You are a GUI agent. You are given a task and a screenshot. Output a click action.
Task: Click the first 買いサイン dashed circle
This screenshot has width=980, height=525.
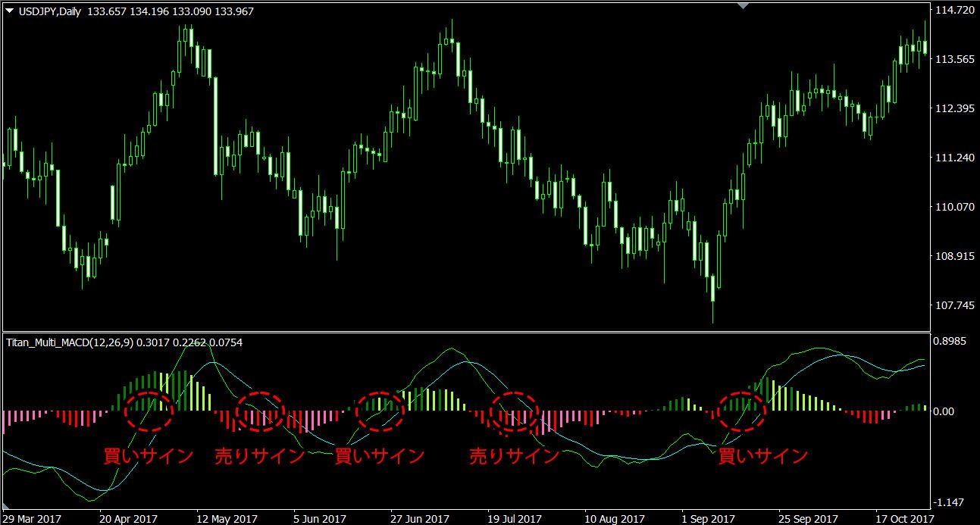[x=149, y=411]
